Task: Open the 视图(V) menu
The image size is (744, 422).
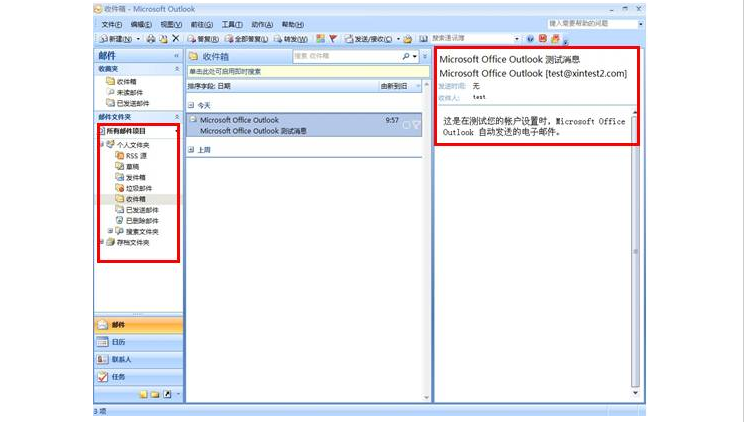Action: [x=171, y=24]
